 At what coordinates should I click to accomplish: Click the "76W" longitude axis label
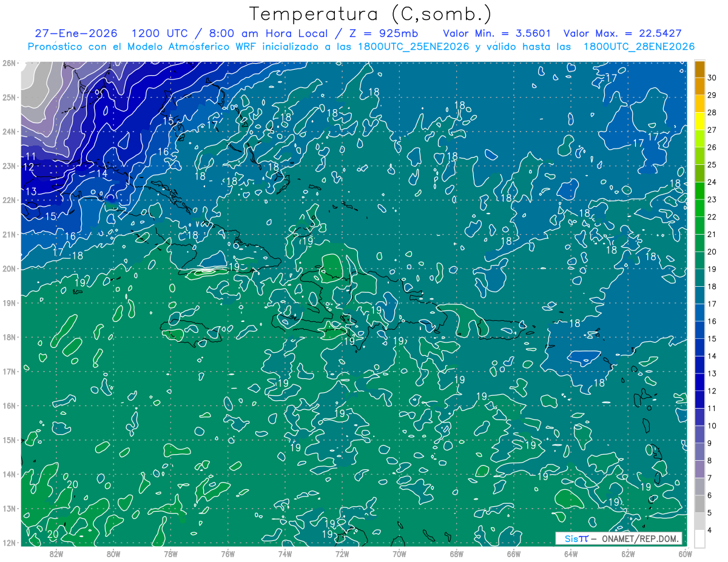tap(228, 553)
